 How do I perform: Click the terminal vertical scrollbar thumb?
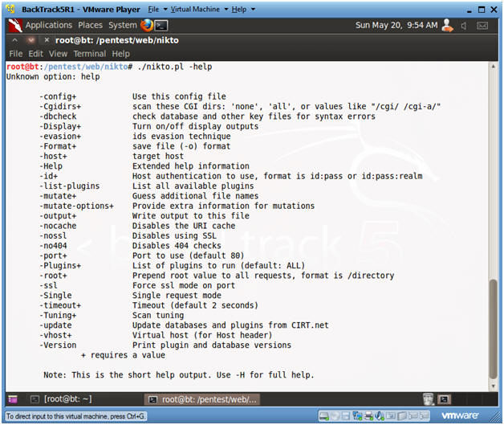[x=493, y=329]
